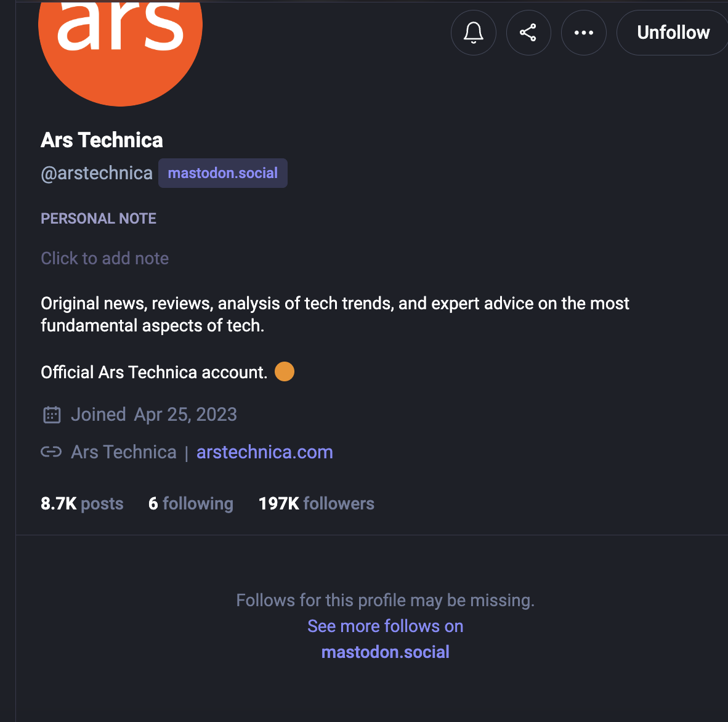Click See more follows on mastodon.social
The width and height of the screenshot is (728, 722).
coord(386,639)
